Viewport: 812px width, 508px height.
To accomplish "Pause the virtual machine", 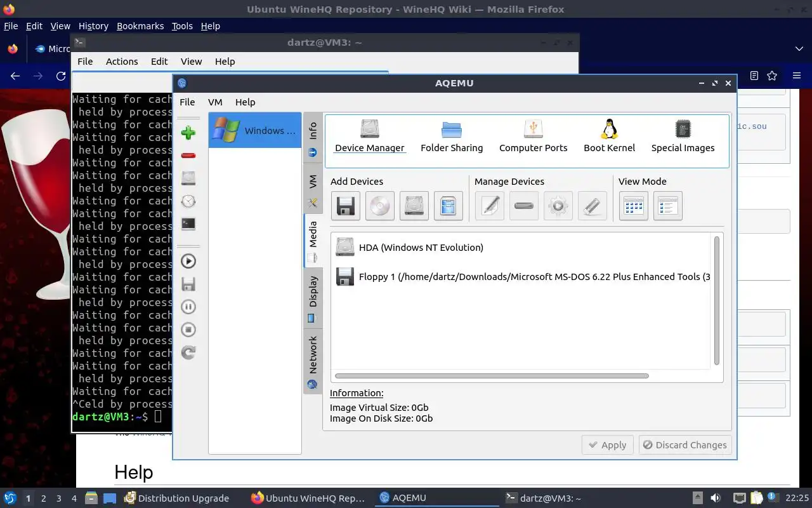I will 188,307.
